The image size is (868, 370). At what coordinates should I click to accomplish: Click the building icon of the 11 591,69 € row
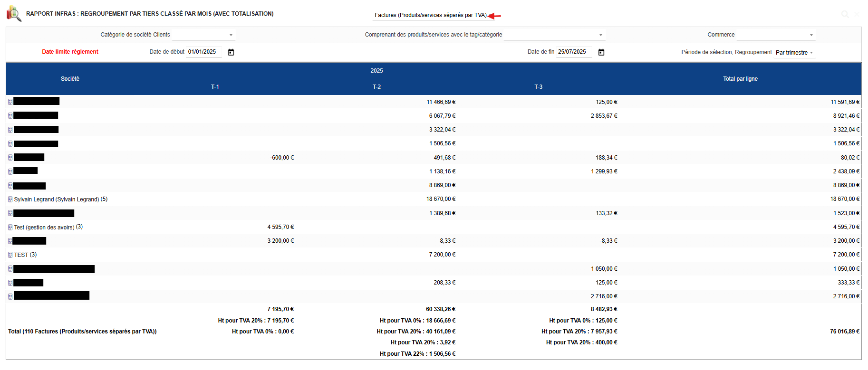(x=10, y=102)
